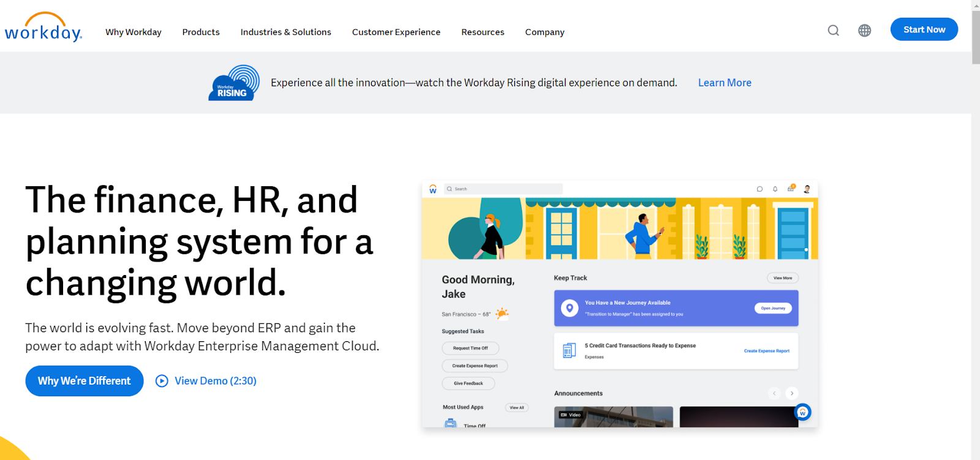
Task: Click View More in Keep Track
Action: (783, 278)
